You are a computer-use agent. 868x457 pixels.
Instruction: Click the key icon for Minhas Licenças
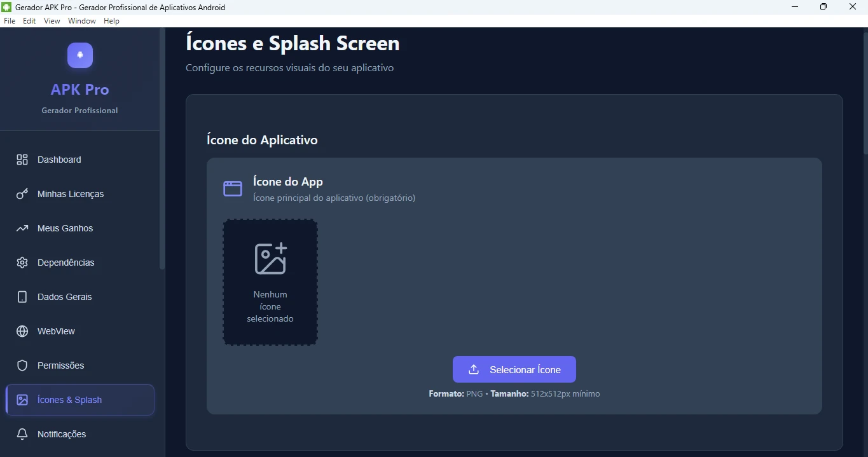click(x=22, y=194)
